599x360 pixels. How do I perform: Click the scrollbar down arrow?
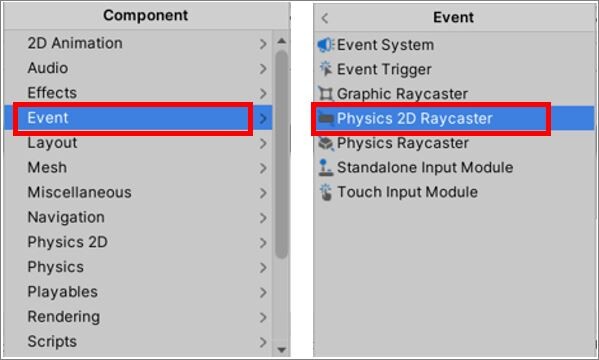(x=282, y=349)
